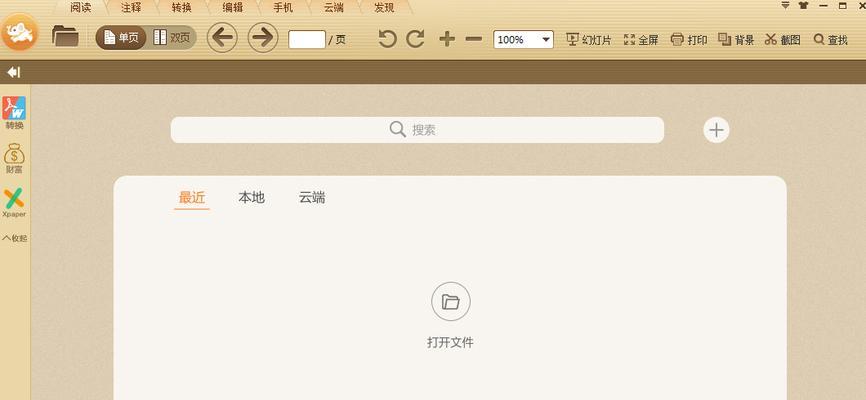
Task: Switch to single page view (单页)
Action: [121, 38]
